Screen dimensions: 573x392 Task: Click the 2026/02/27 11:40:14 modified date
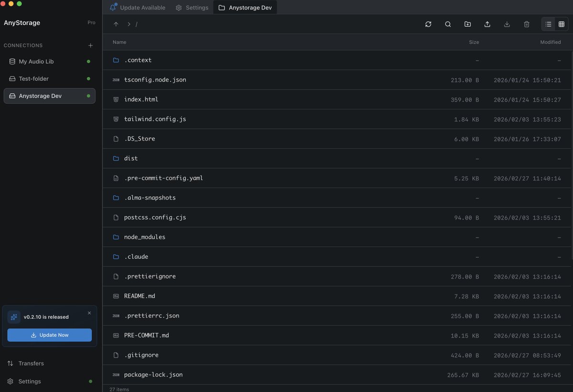[x=527, y=178]
